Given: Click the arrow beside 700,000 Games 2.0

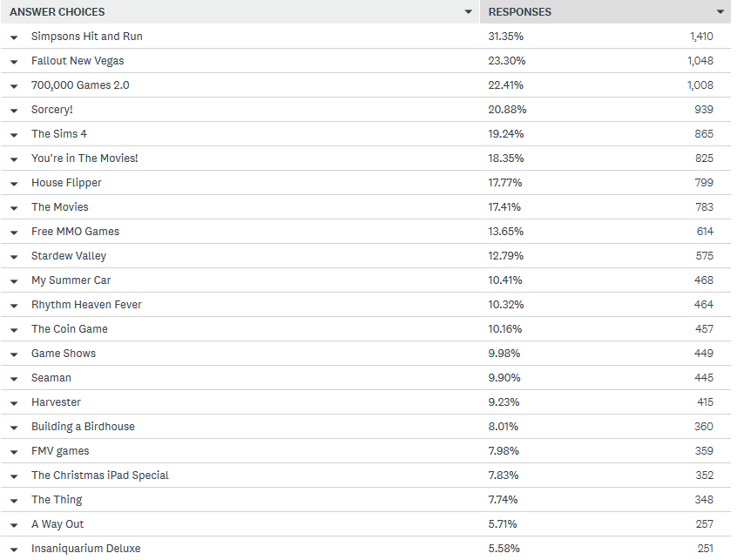Looking at the screenshot, I should click(14, 86).
